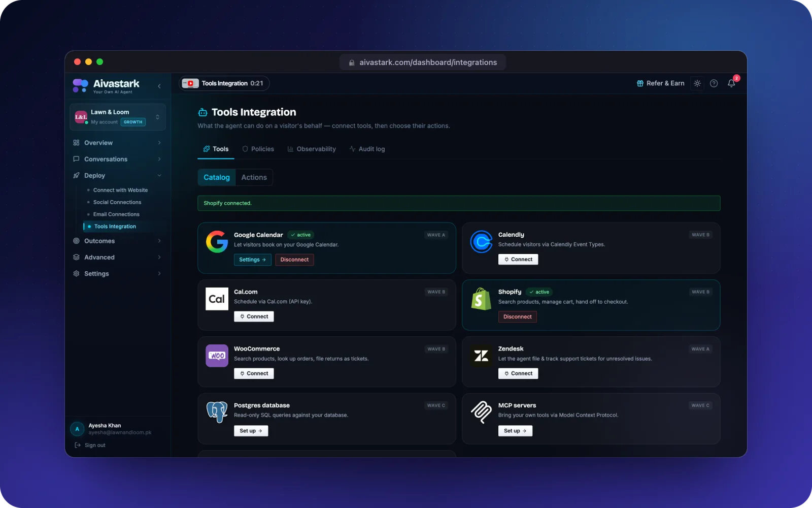Open Connect with Website

(x=120, y=190)
